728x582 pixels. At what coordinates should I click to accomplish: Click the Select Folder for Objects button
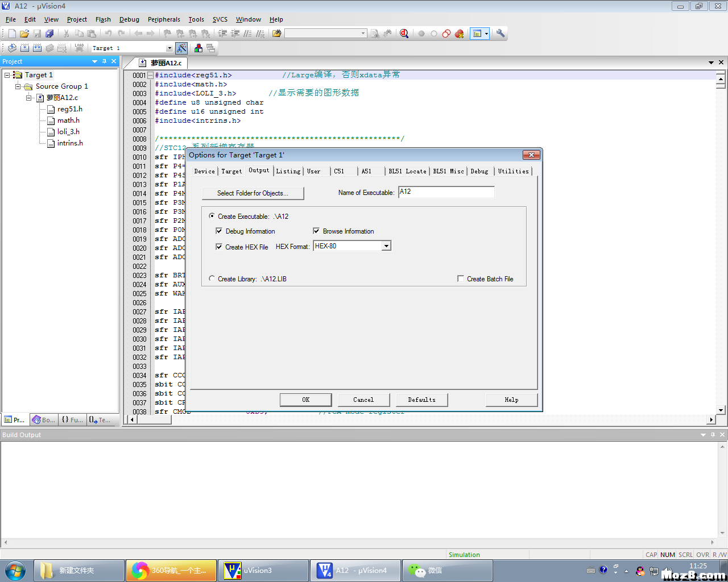[253, 193]
